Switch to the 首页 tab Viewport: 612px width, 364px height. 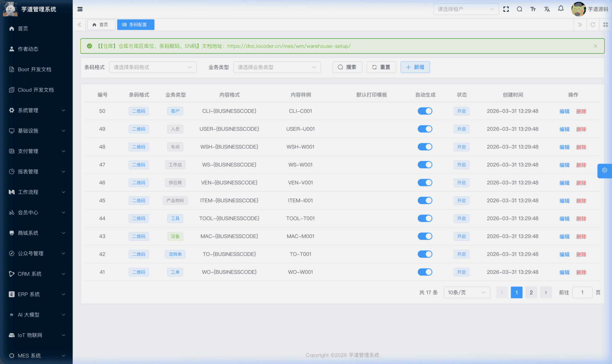(x=101, y=24)
